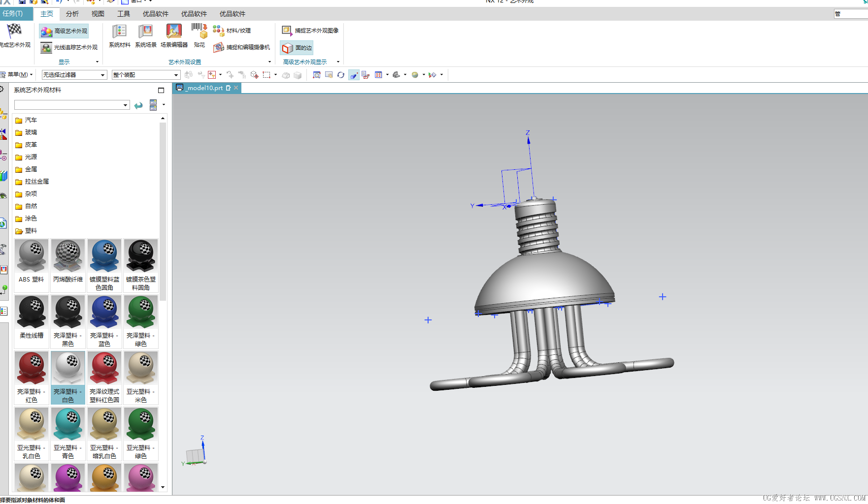
Task: Open the 任务(T) menu tab
Action: point(16,14)
